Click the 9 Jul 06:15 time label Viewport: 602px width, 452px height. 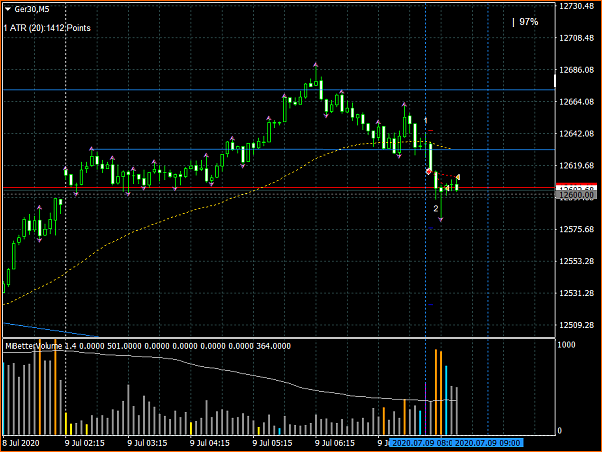(x=335, y=443)
